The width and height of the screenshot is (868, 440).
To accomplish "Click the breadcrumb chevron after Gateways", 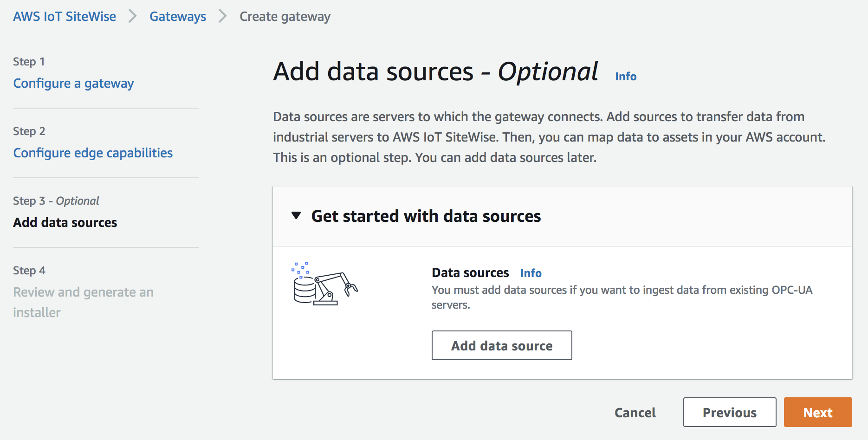I will click(223, 16).
